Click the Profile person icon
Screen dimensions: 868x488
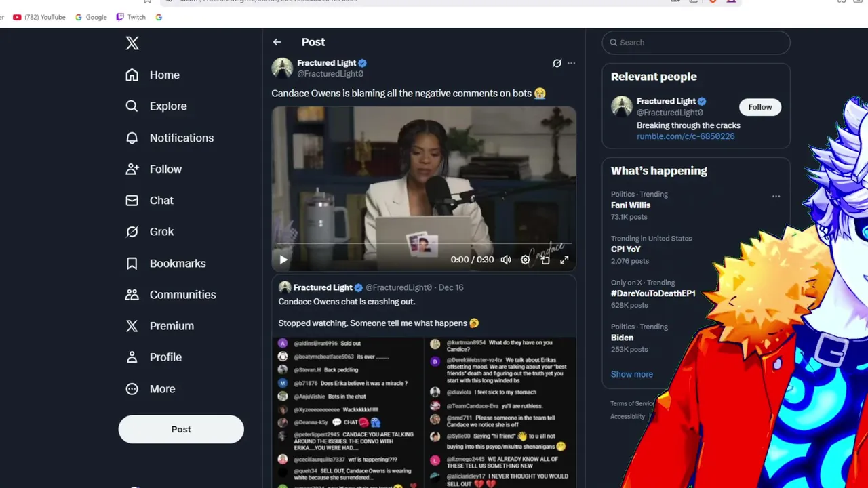click(x=132, y=357)
